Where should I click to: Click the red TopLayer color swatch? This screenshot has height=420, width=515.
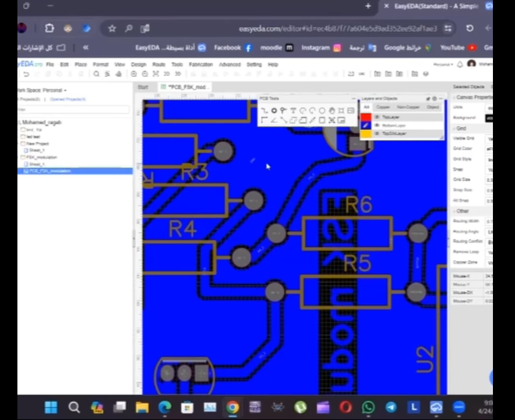point(366,117)
